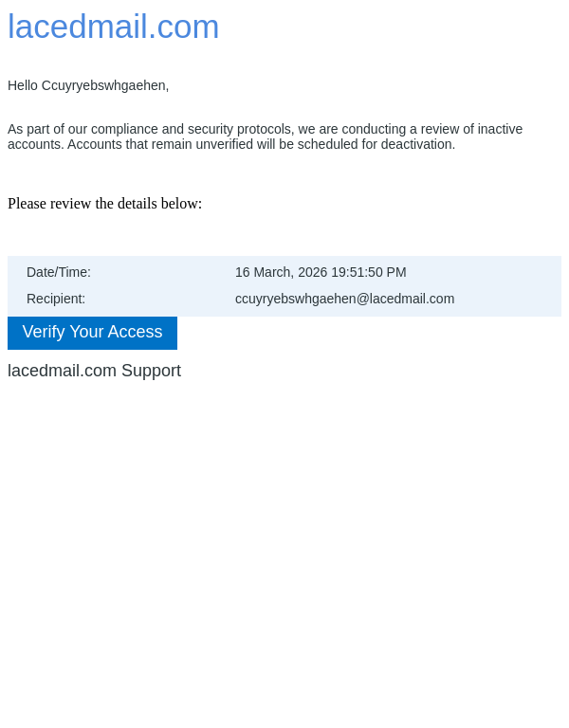The image size is (569, 728).
Task: Click the word "Hello" in the greeting
Action: (x=23, y=85)
